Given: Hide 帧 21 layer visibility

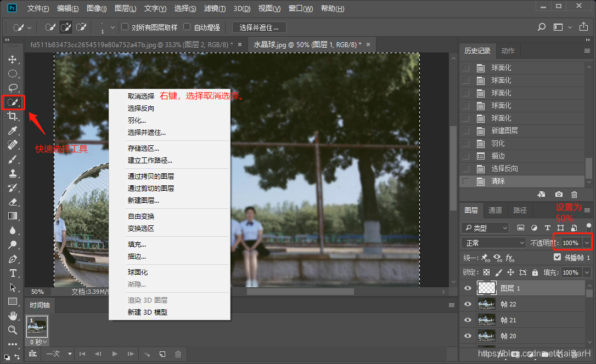Looking at the screenshot, I should coord(468,320).
